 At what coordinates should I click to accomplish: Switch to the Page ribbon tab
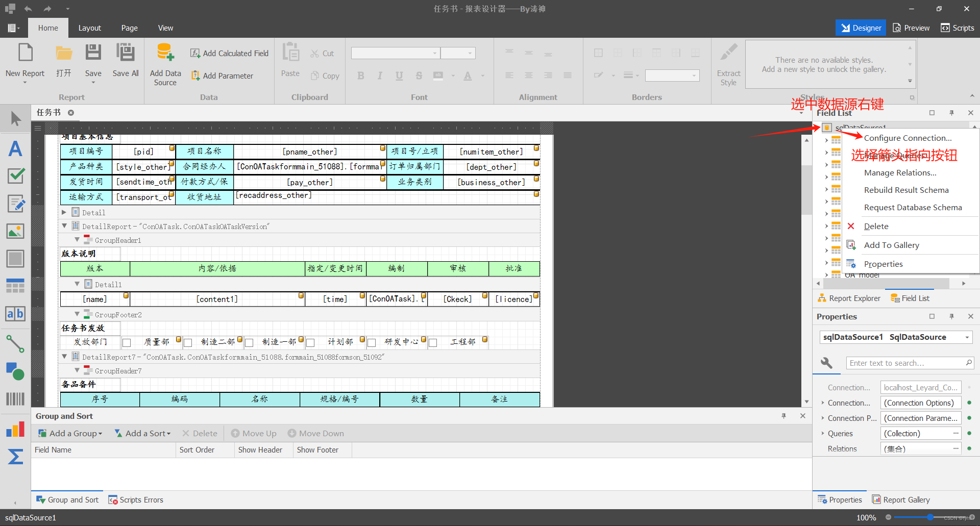click(129, 28)
